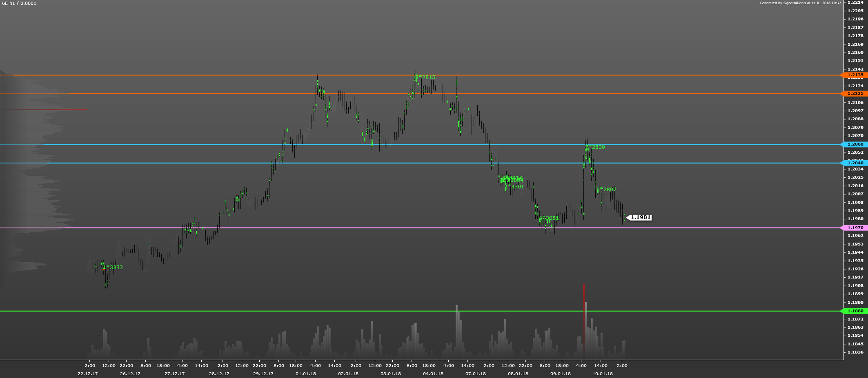Click the 6E h1 chart title
The width and height of the screenshot is (868, 378).
coord(19,3)
